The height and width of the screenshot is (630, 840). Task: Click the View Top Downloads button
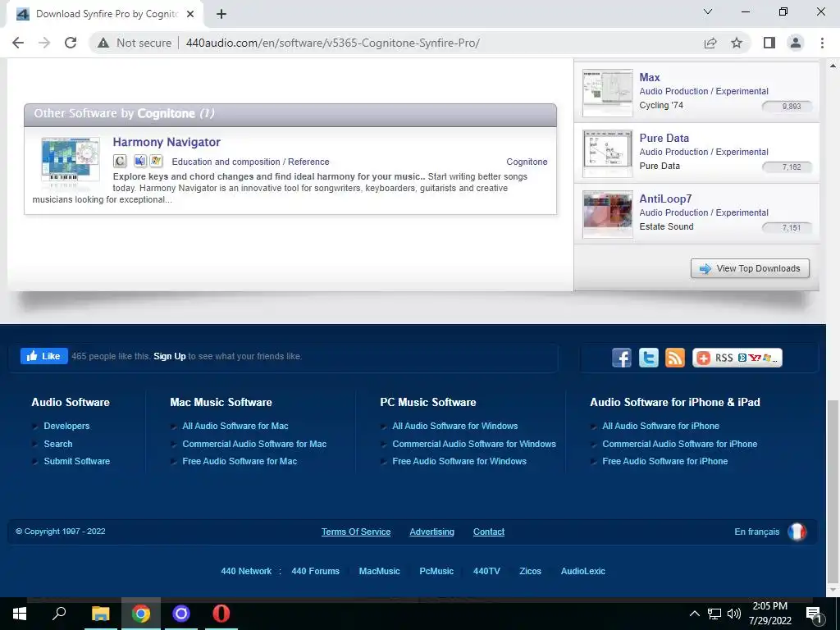click(x=750, y=268)
